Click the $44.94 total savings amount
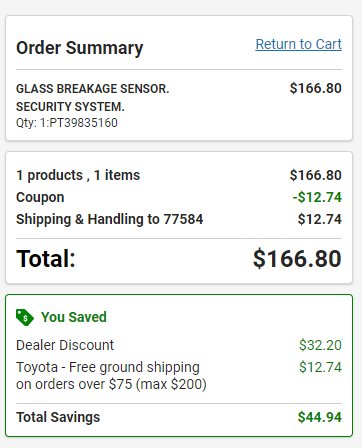This screenshot has width=362, height=448. click(320, 417)
